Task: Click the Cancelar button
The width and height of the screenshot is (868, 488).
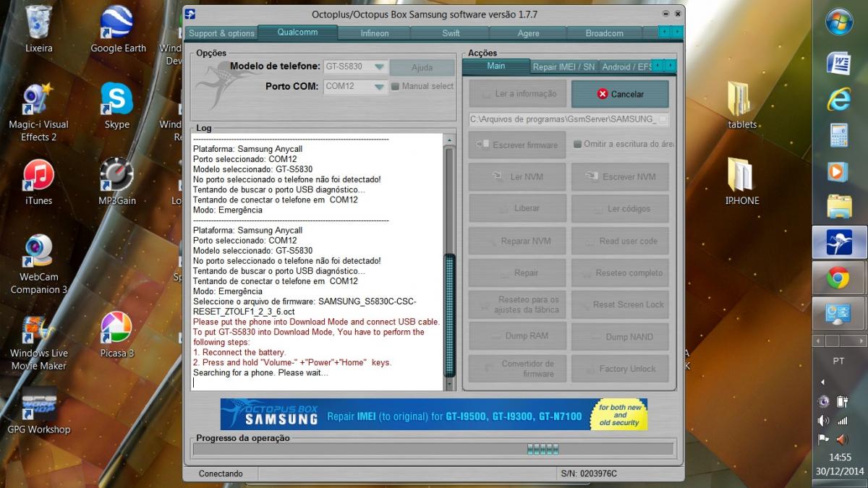Action: (x=620, y=94)
